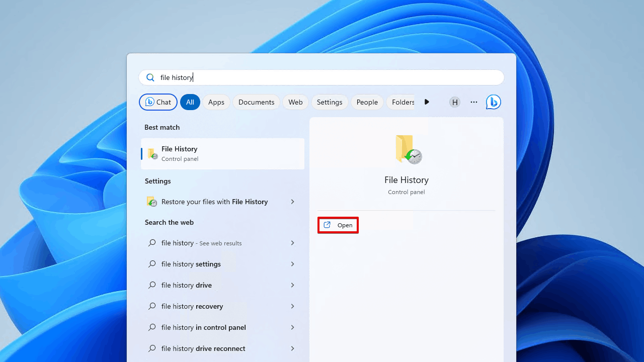Expand file history drive reconnect chevron
The width and height of the screenshot is (644, 362).
[292, 348]
